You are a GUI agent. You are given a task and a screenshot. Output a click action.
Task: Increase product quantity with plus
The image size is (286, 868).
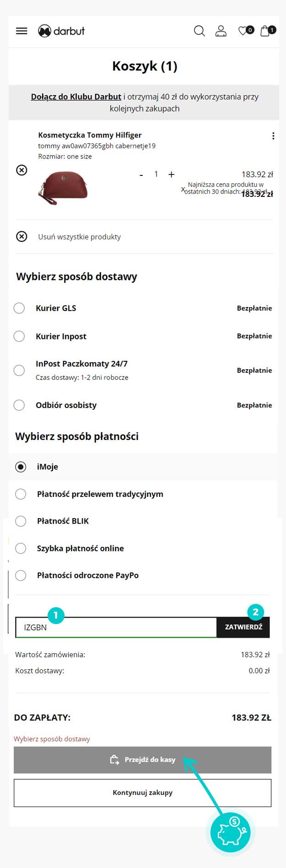(172, 175)
